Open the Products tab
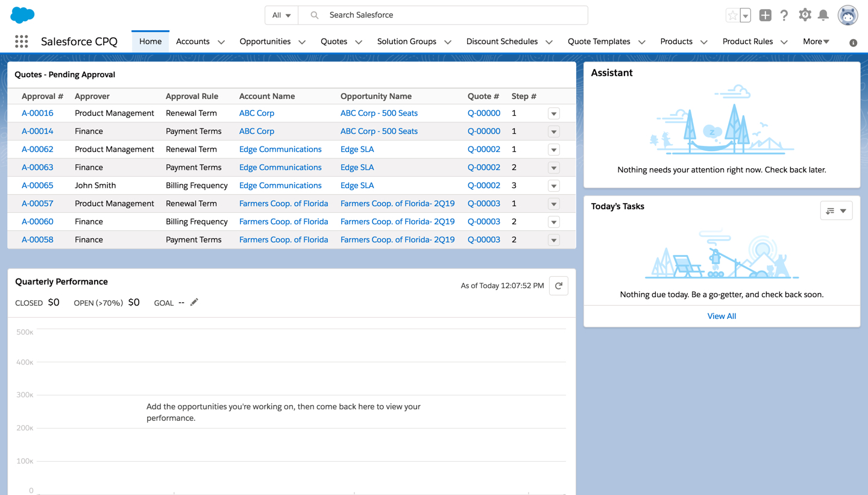This screenshot has width=868, height=495. coord(676,42)
